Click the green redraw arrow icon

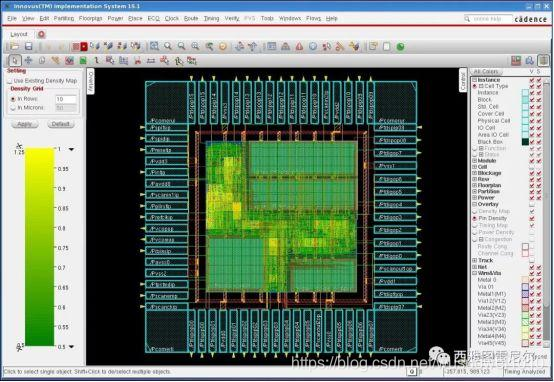pos(209,46)
